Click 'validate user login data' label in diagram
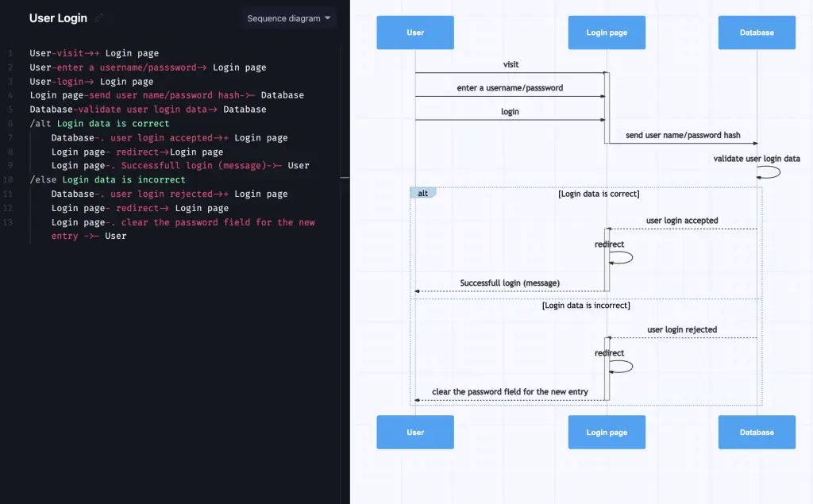This screenshot has width=813, height=504. pos(757,158)
